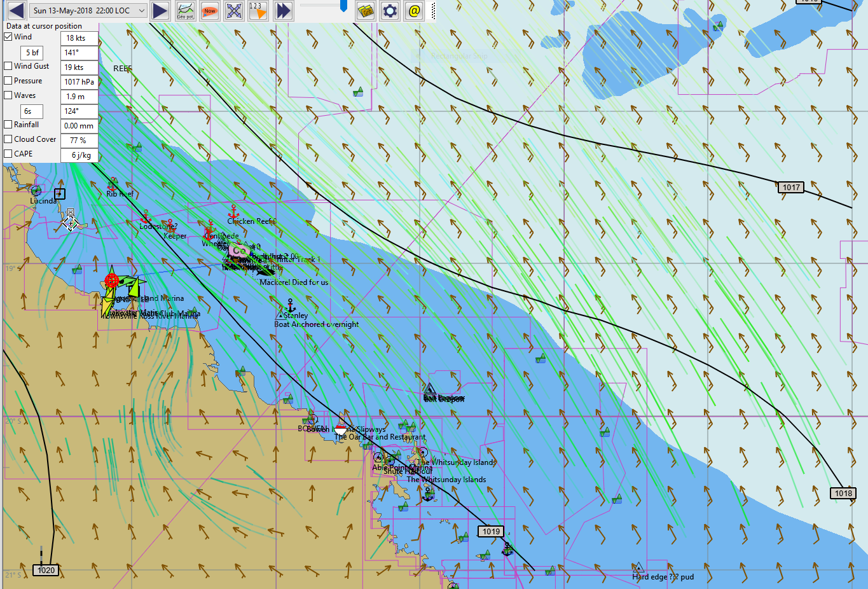Enable the Wind Gust checkbox
The width and height of the screenshot is (868, 589).
point(8,66)
